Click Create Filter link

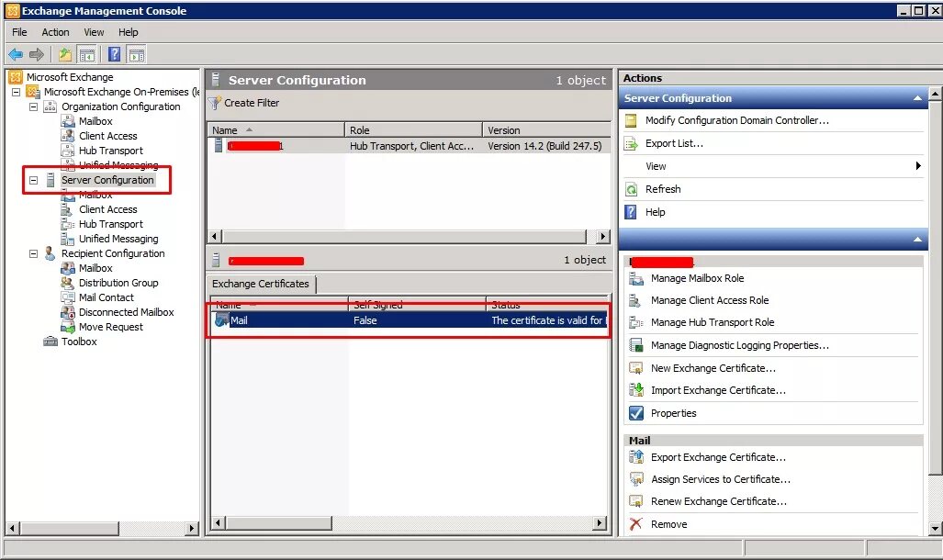tap(252, 104)
